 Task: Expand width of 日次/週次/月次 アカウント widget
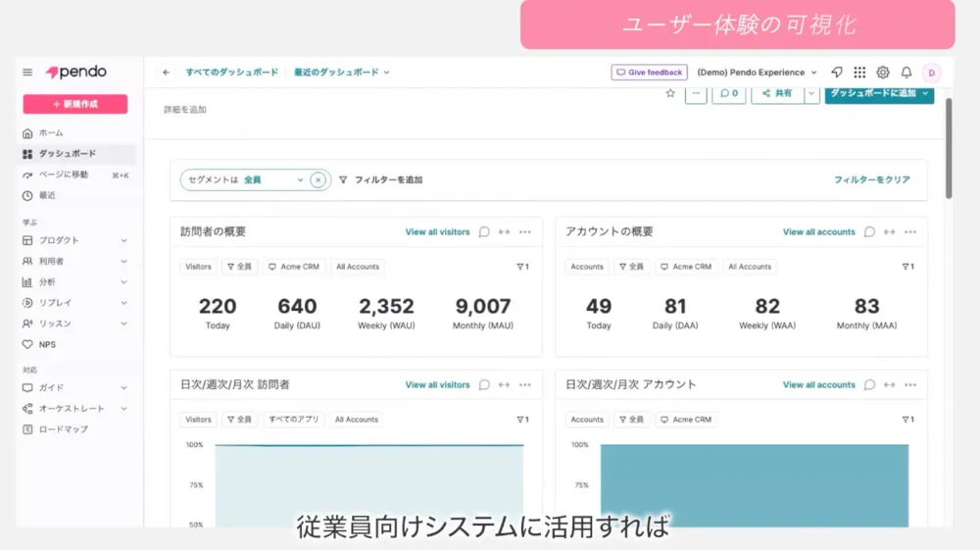point(890,385)
